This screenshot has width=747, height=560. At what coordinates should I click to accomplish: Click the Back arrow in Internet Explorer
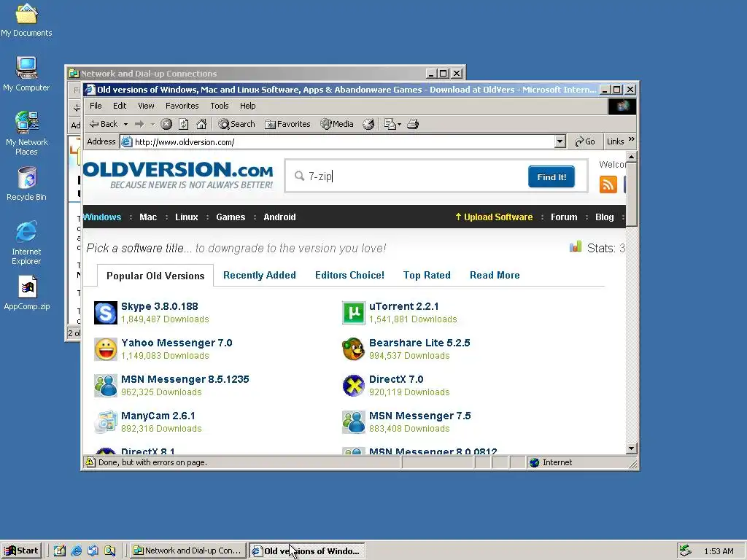click(104, 124)
